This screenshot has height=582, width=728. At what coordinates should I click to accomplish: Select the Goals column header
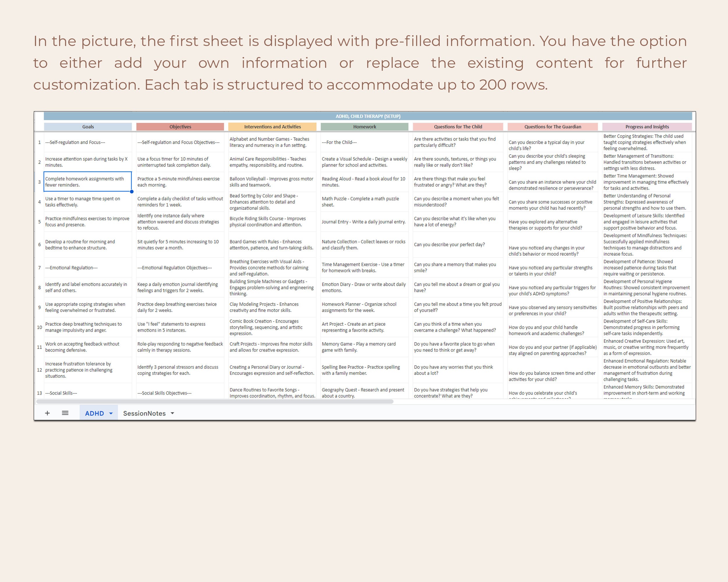88,127
